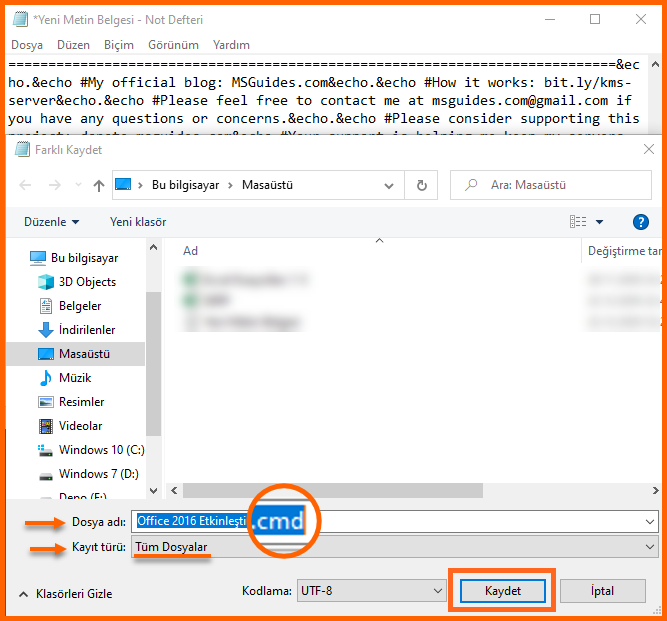Refresh the Masaüstü folder view

[x=421, y=185]
